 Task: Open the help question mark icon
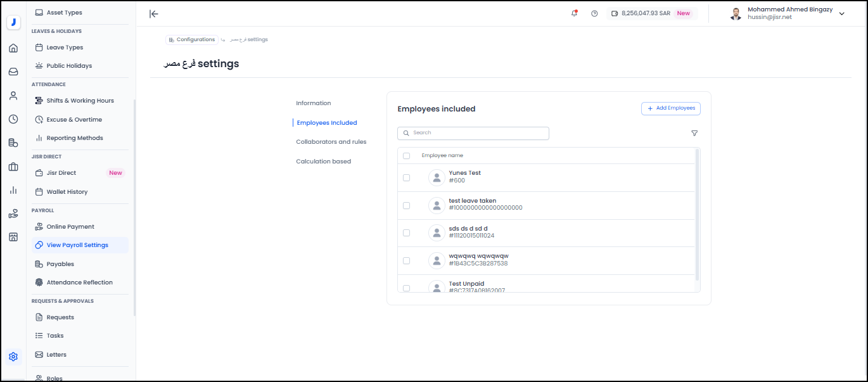[x=594, y=13]
